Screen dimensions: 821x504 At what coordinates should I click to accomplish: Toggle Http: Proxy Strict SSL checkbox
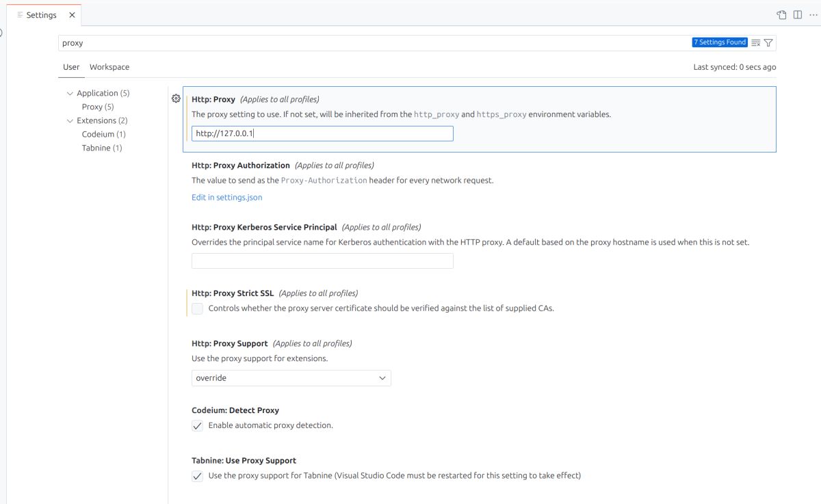click(197, 308)
